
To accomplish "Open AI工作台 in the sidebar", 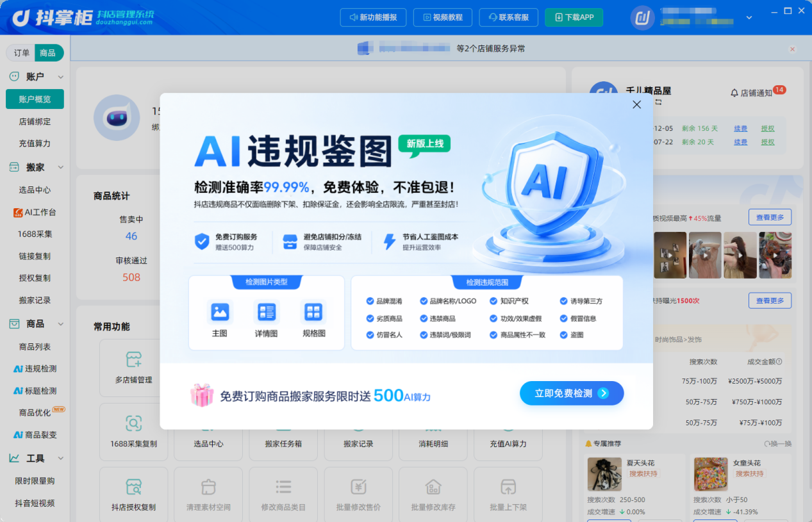I will click(x=35, y=212).
